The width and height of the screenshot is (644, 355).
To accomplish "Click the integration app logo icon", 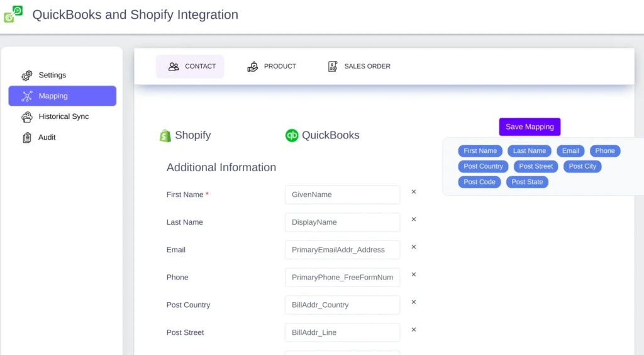I will [x=13, y=14].
